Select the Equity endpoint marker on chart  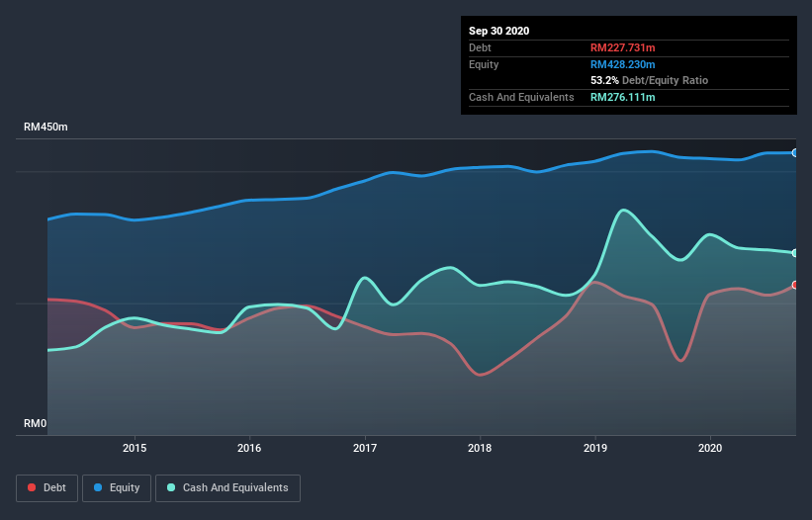point(795,152)
